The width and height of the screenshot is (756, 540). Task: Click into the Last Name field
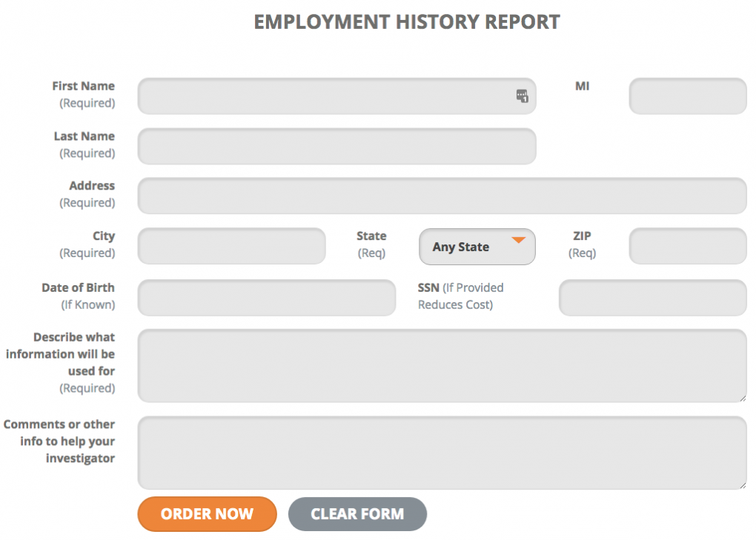336,146
